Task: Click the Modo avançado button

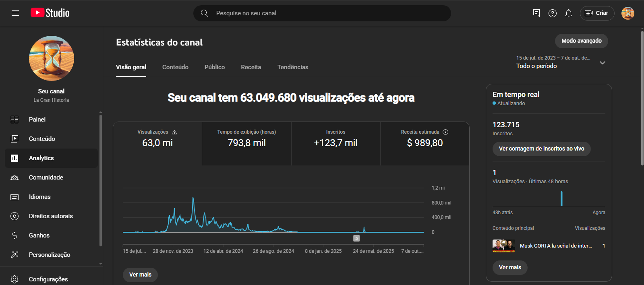Action: [581, 41]
